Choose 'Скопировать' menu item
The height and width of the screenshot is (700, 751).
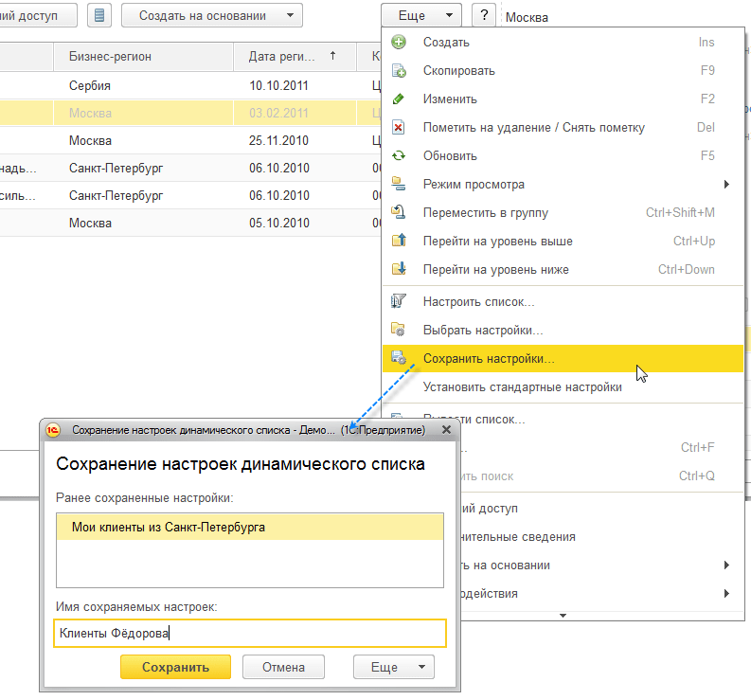pyautogui.click(x=563, y=70)
